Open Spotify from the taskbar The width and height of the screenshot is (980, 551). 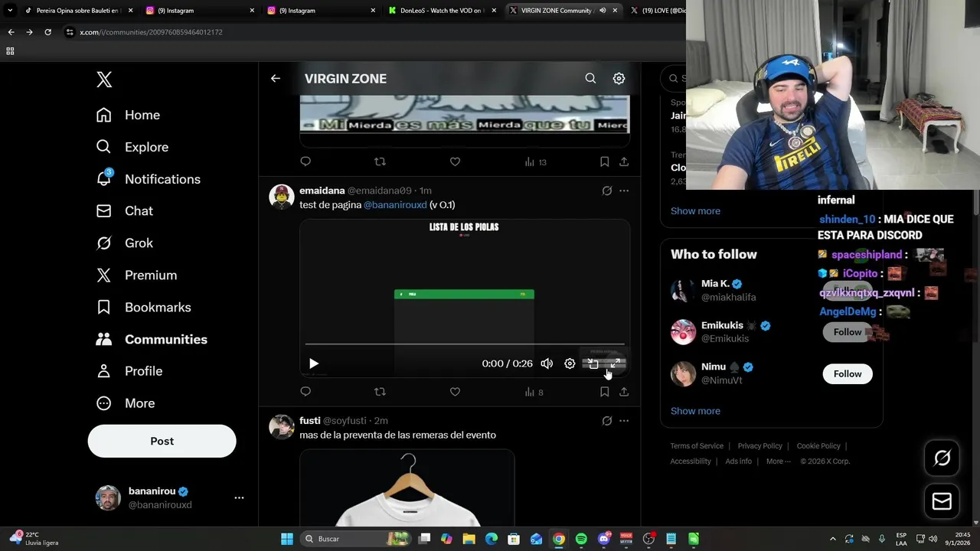pos(581,539)
